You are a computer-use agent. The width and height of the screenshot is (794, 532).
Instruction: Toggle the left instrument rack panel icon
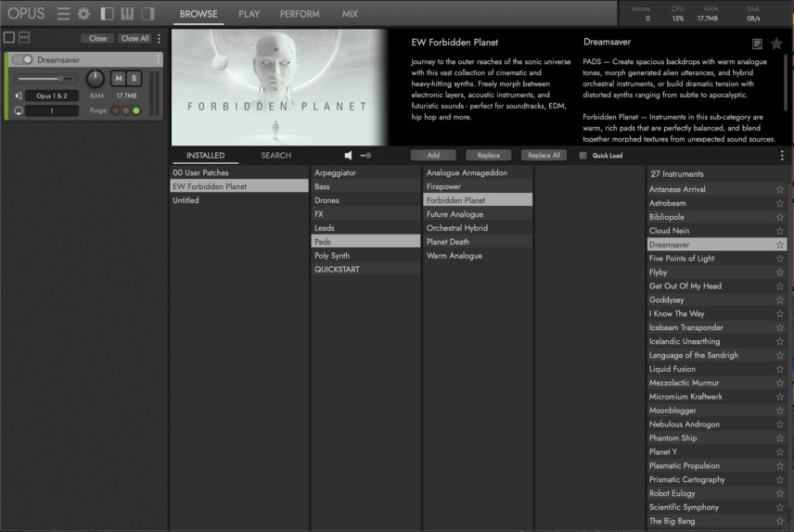coord(107,14)
